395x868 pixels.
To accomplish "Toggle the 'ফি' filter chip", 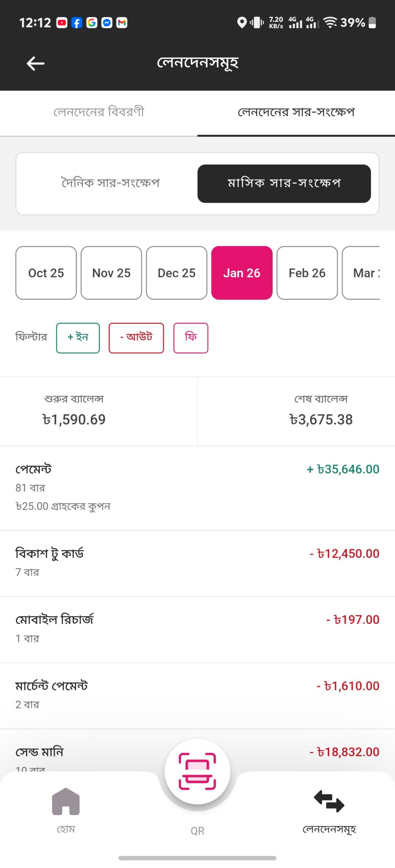I will [x=191, y=338].
